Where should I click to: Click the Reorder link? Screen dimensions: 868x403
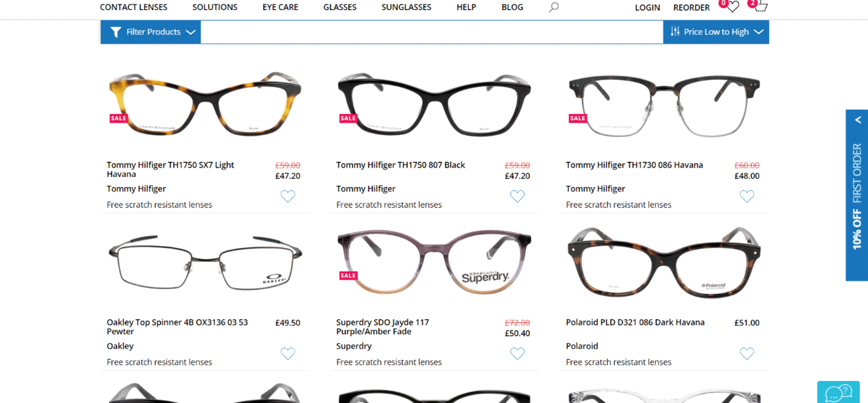[692, 8]
